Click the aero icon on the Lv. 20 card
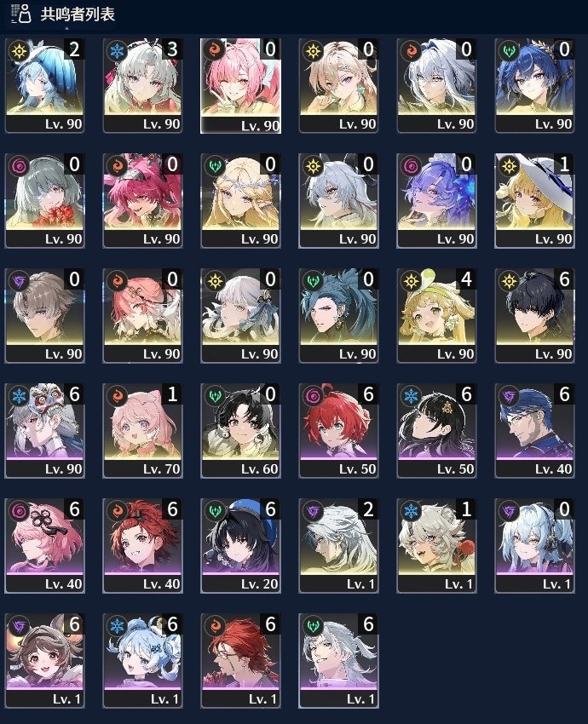Image resolution: width=588 pixels, height=724 pixels. tap(216, 511)
